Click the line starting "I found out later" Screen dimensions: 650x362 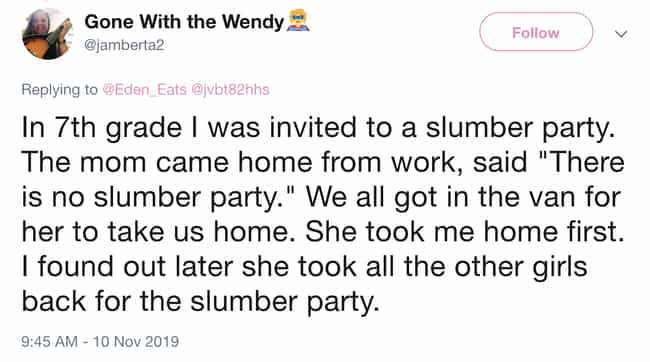pyautogui.click(x=305, y=267)
